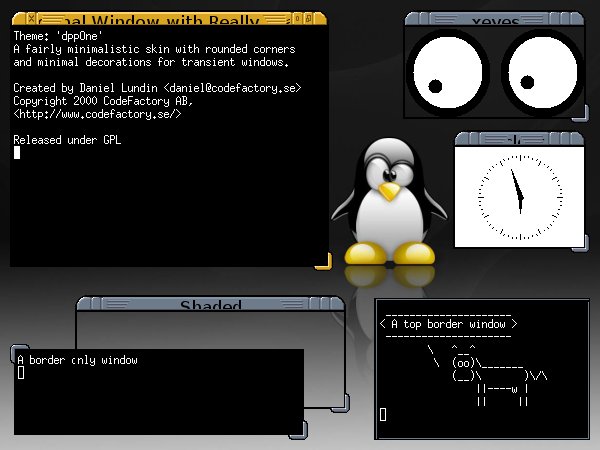Click the right eye in xeyes
Screen dimensions: 600x450
tap(543, 72)
